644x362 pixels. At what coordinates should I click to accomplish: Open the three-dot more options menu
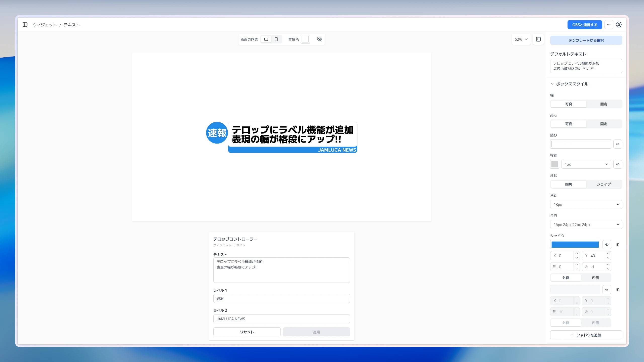(x=609, y=25)
